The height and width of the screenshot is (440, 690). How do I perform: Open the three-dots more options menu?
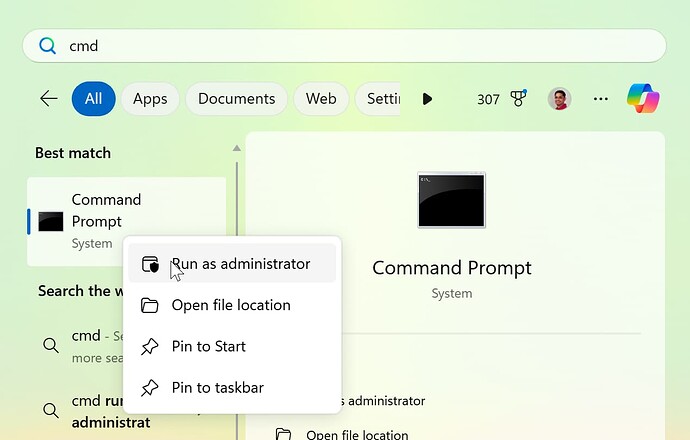click(x=601, y=99)
